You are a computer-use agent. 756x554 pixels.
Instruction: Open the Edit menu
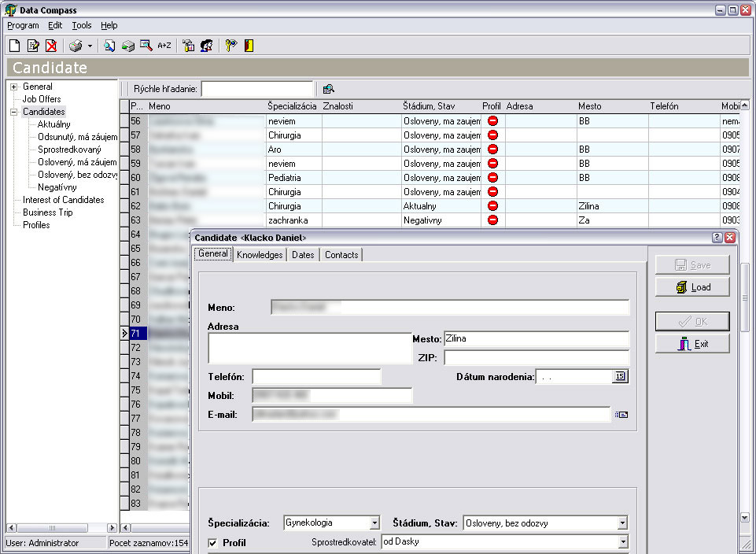coord(55,25)
